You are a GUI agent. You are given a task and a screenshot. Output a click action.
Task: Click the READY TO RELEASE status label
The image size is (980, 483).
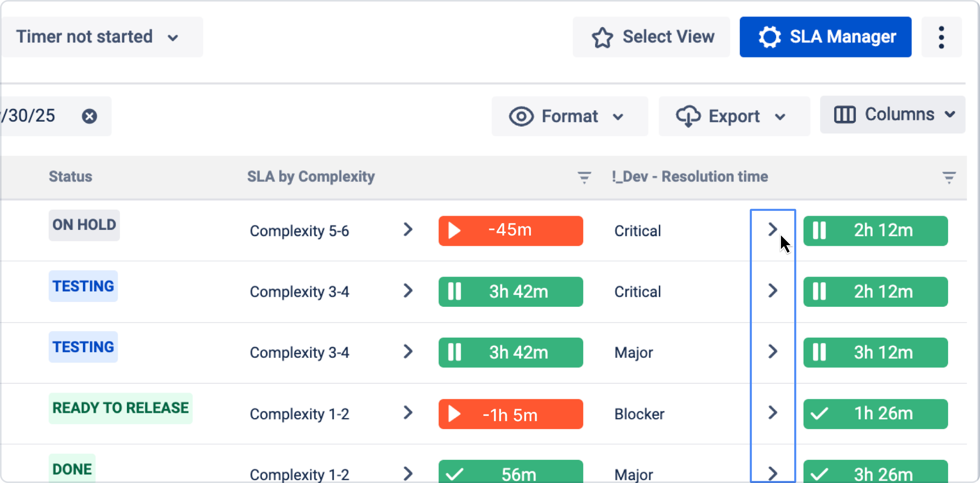120,408
